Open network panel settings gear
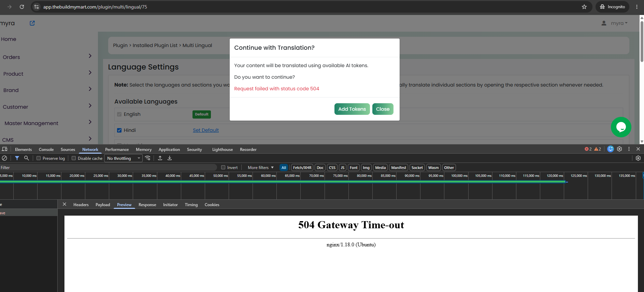The height and width of the screenshot is (292, 644). coord(638,158)
